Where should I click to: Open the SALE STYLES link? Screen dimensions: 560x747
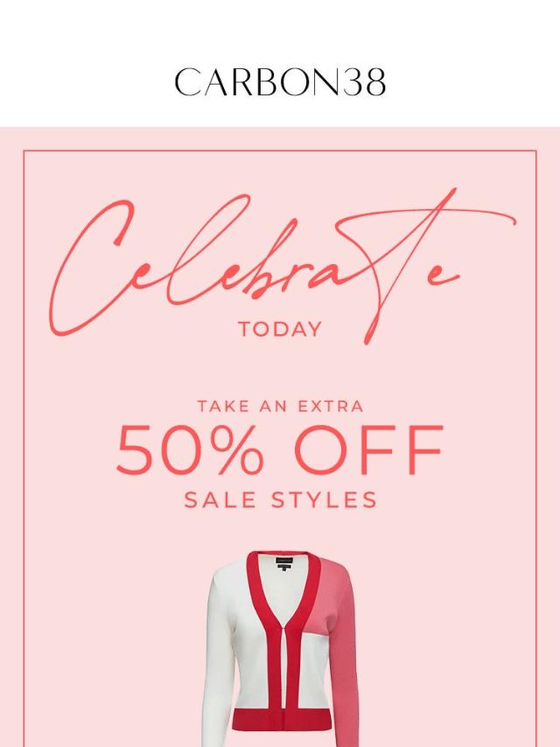coord(280,500)
